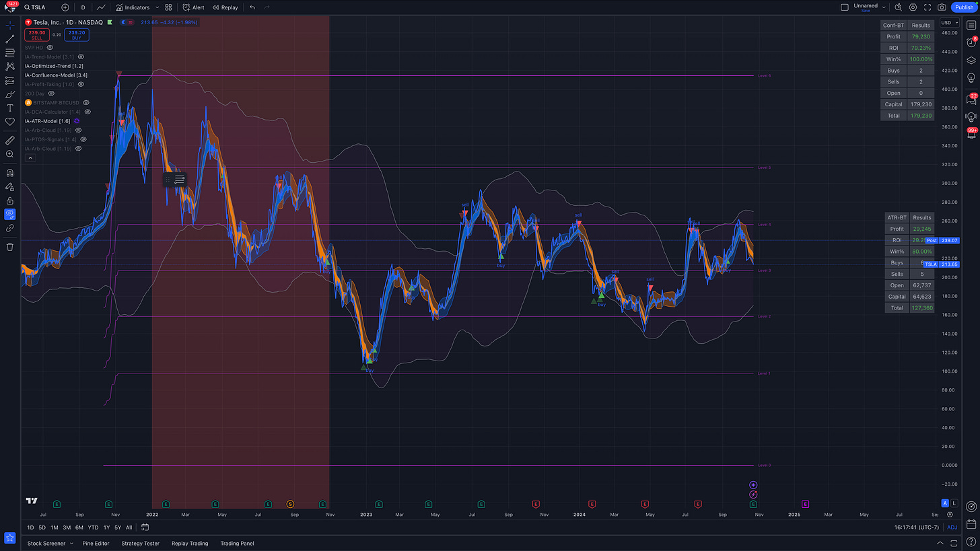Open chart settings hexagon icon
Viewport: 980px width, 551px height.
click(913, 7)
